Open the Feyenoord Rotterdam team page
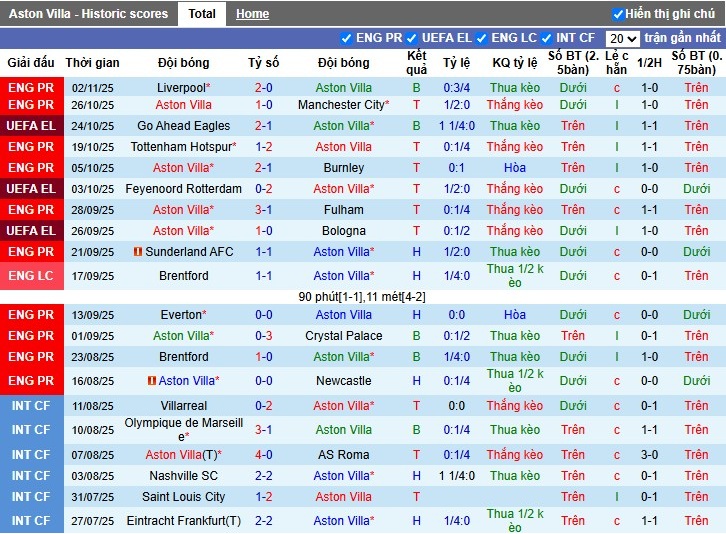This screenshot has height=534, width=726. [x=183, y=189]
